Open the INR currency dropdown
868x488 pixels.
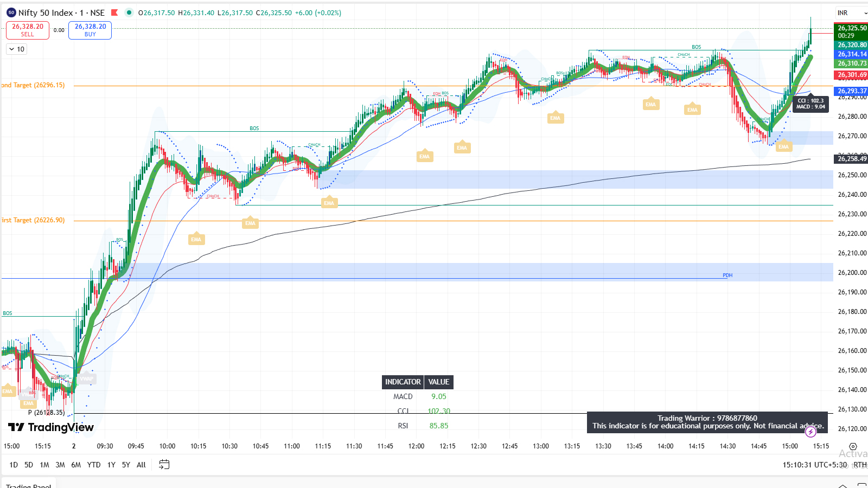850,12
